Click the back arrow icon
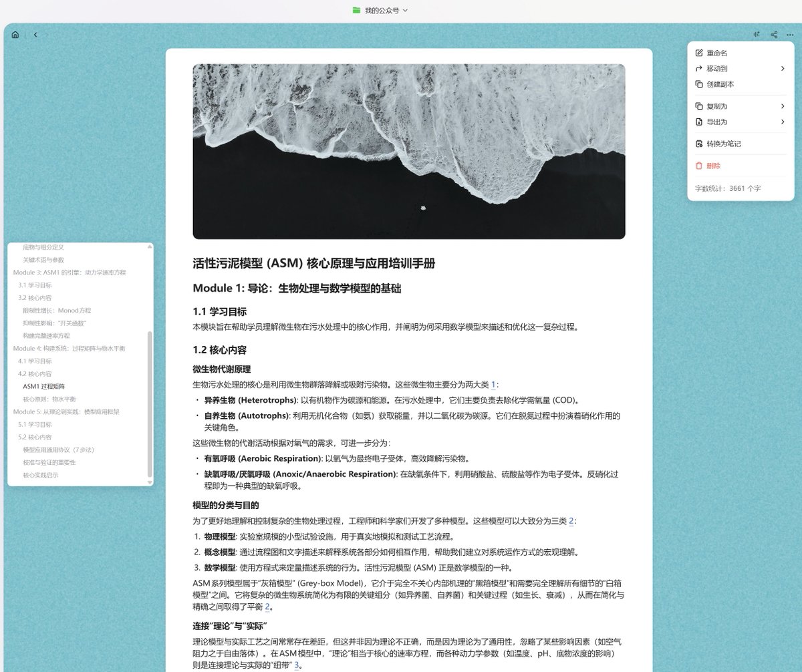Screen dimensions: 802x672 (x=35, y=35)
